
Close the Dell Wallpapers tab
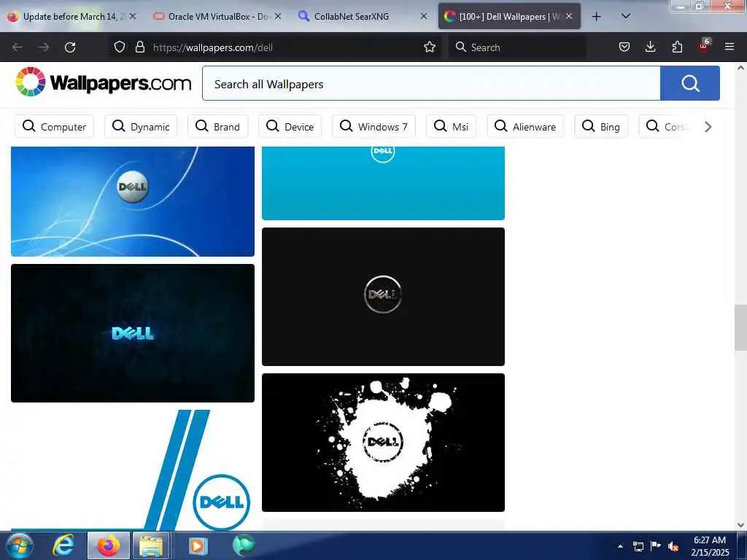pyautogui.click(x=569, y=16)
